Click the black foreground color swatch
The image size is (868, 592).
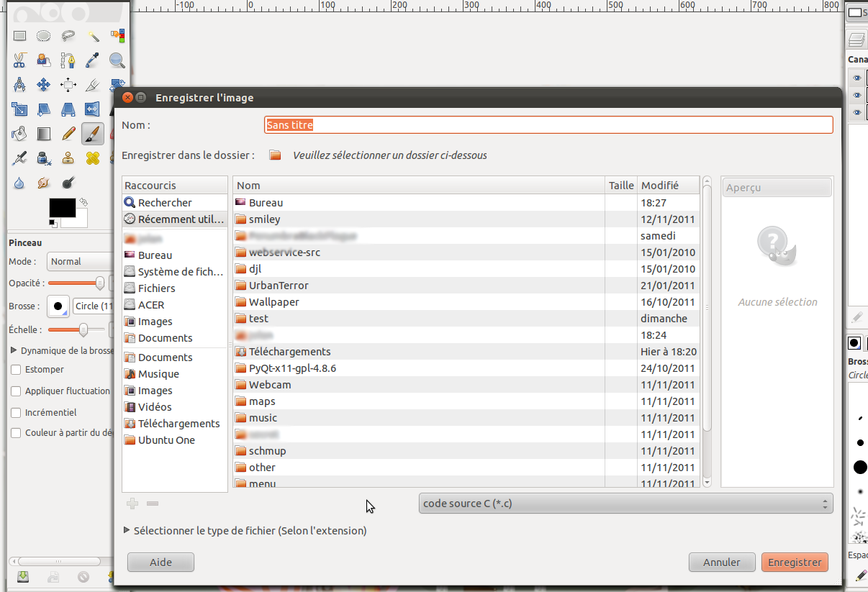tap(62, 208)
